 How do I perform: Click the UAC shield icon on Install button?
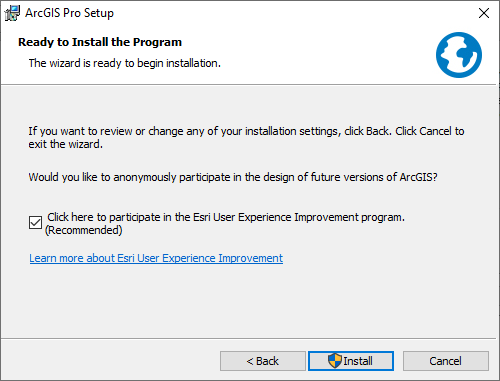[x=335, y=361]
